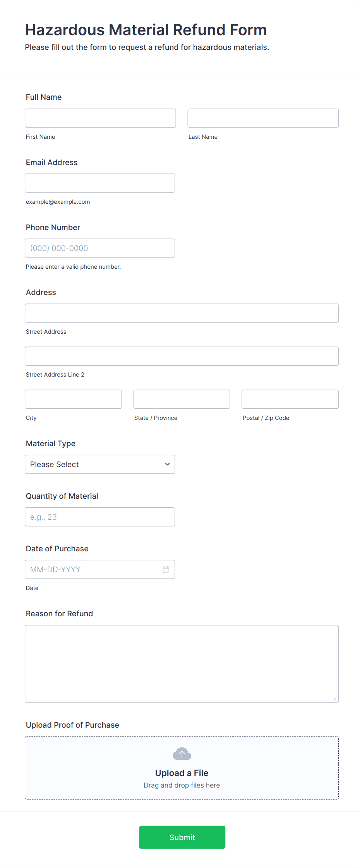Focus the Last Name input field
Screen dimensions: 360x868
[x=263, y=118]
